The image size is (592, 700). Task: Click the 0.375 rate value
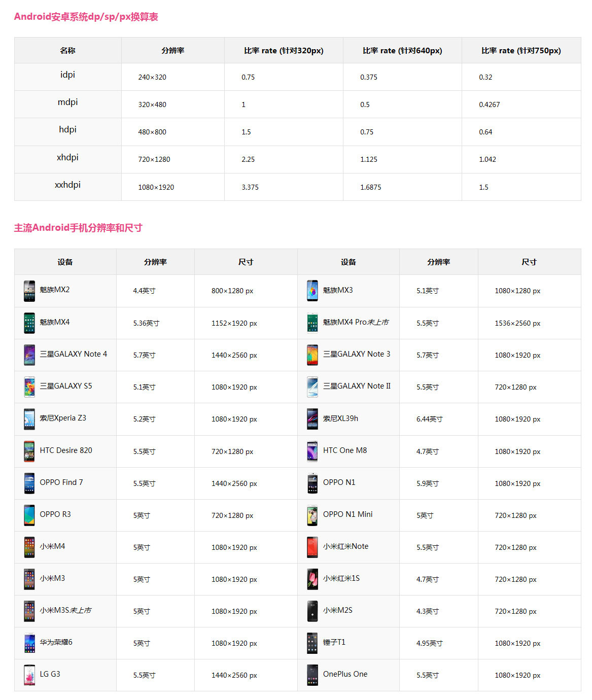pos(369,77)
